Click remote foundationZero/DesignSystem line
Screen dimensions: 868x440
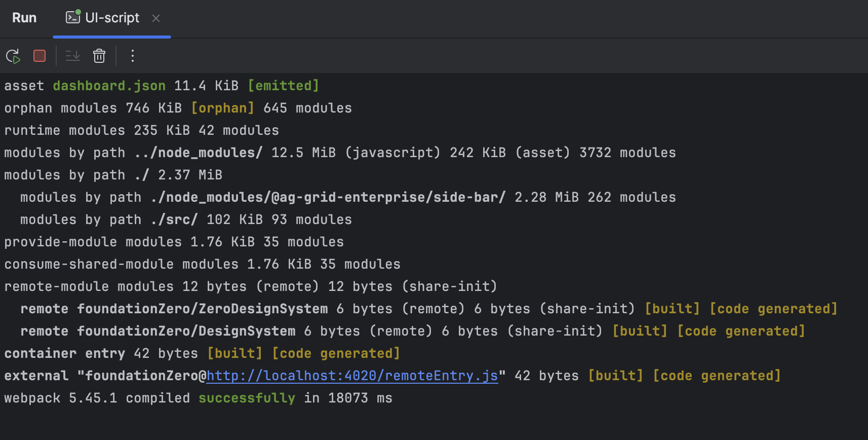coord(412,331)
